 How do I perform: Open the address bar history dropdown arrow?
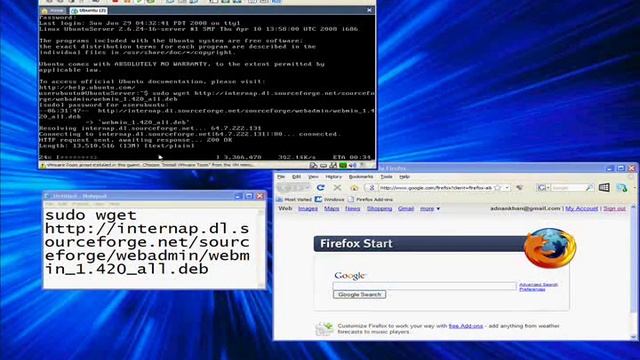tap(507, 188)
